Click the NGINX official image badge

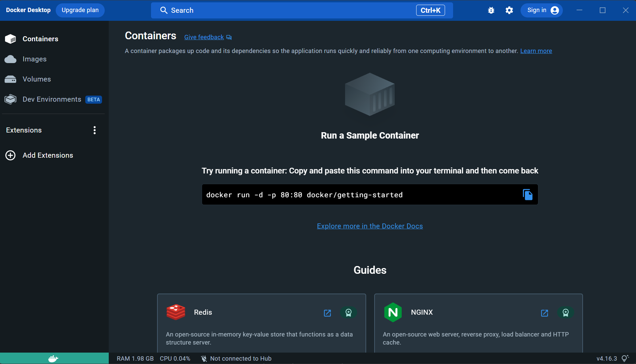point(566,313)
